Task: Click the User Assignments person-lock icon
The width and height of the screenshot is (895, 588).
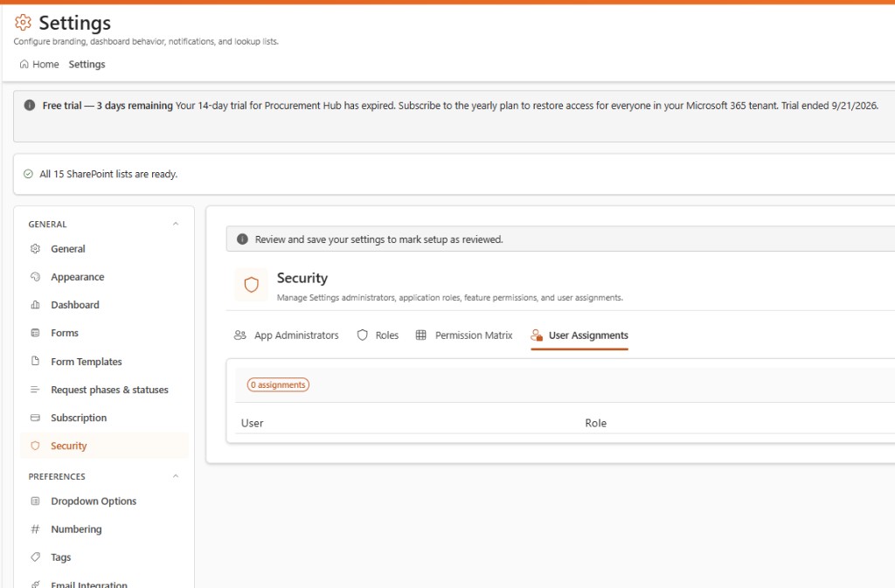Action: [x=537, y=335]
